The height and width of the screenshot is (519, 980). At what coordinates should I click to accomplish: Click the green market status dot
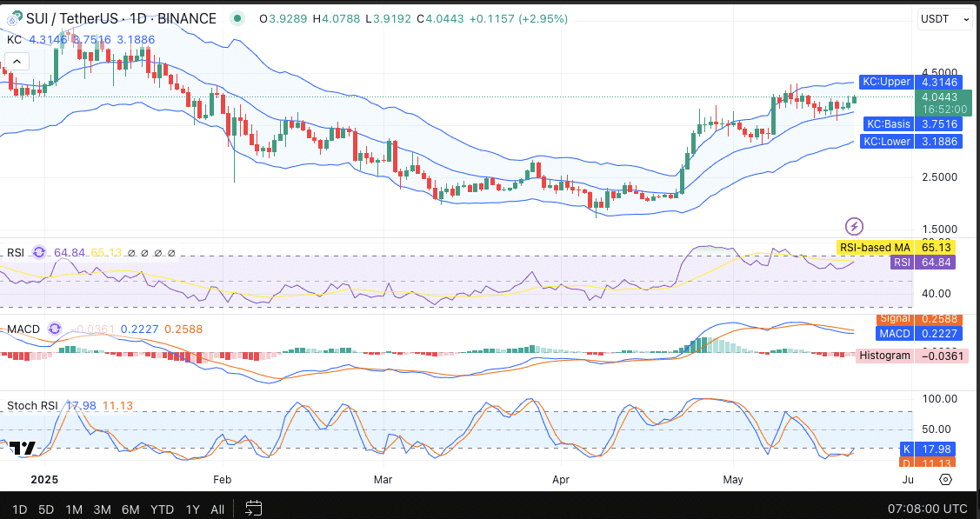click(237, 19)
